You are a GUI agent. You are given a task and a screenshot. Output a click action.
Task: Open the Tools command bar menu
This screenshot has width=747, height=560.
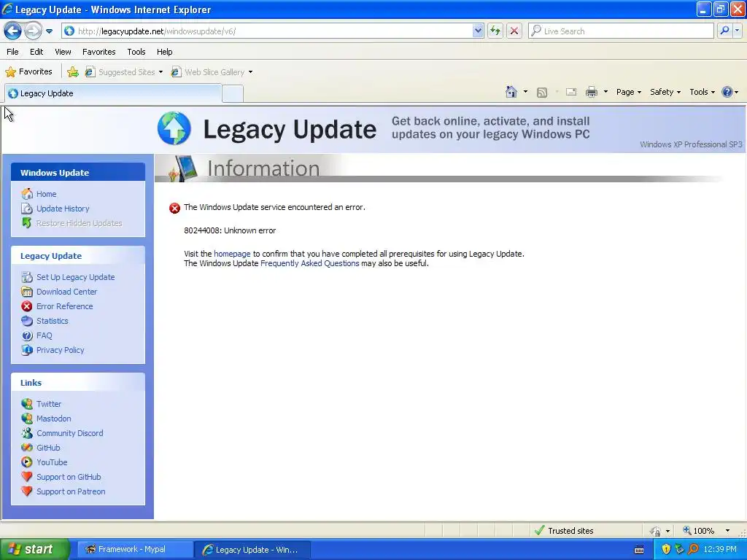(702, 92)
